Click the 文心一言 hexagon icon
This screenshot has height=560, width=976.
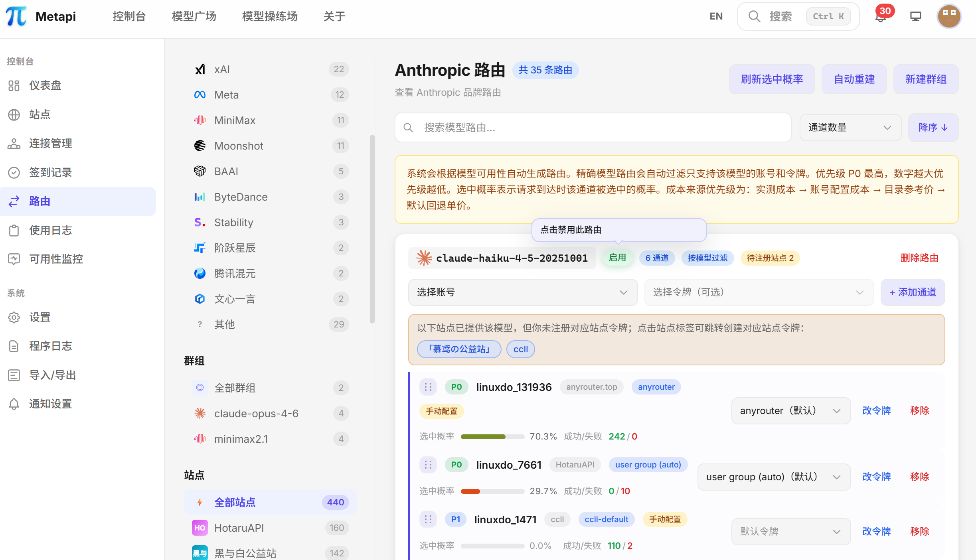point(200,299)
